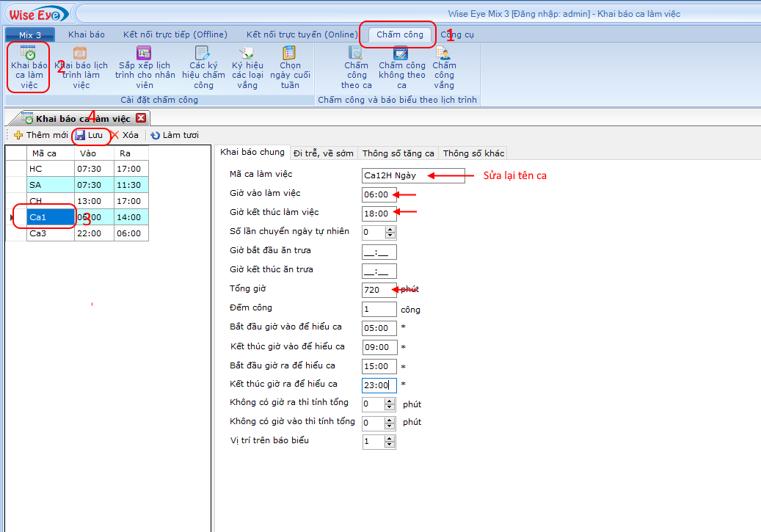Decrease Vị trí trên báo biểu value
The height and width of the screenshot is (532, 761).
point(390,445)
